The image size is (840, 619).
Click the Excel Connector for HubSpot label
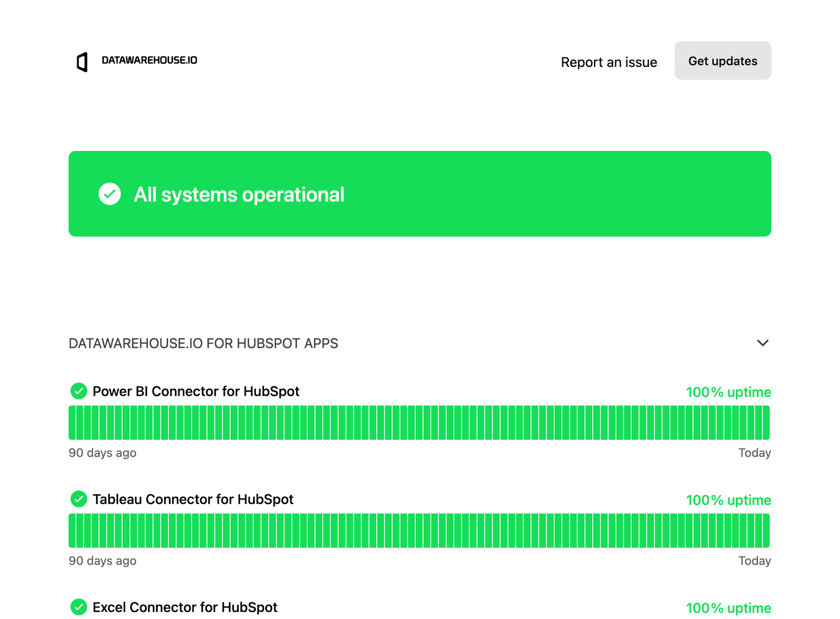[185, 607]
